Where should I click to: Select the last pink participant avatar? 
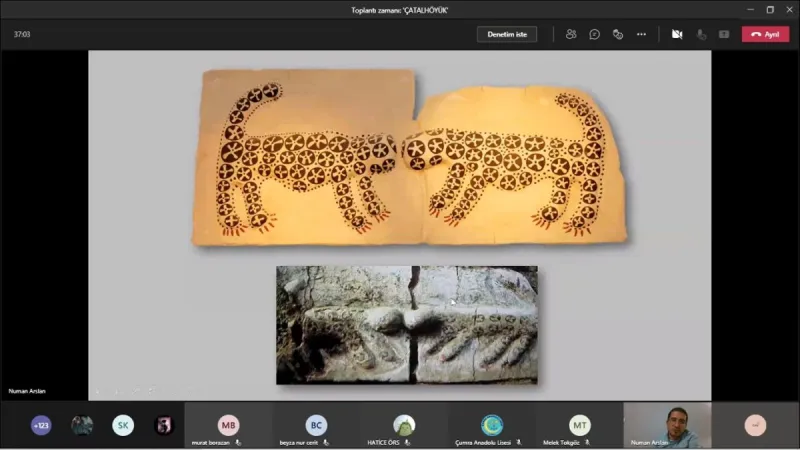pos(755,425)
